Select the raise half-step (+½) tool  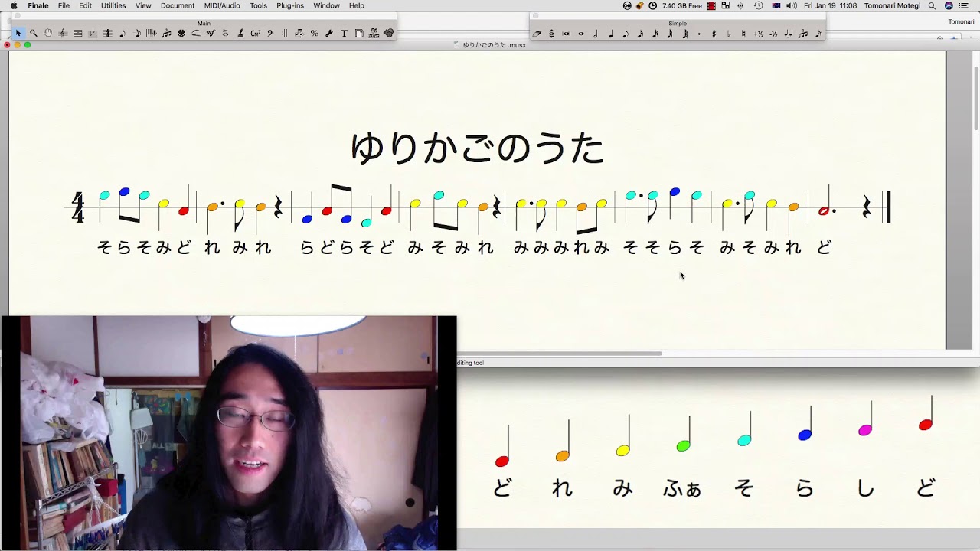pyautogui.click(x=759, y=34)
